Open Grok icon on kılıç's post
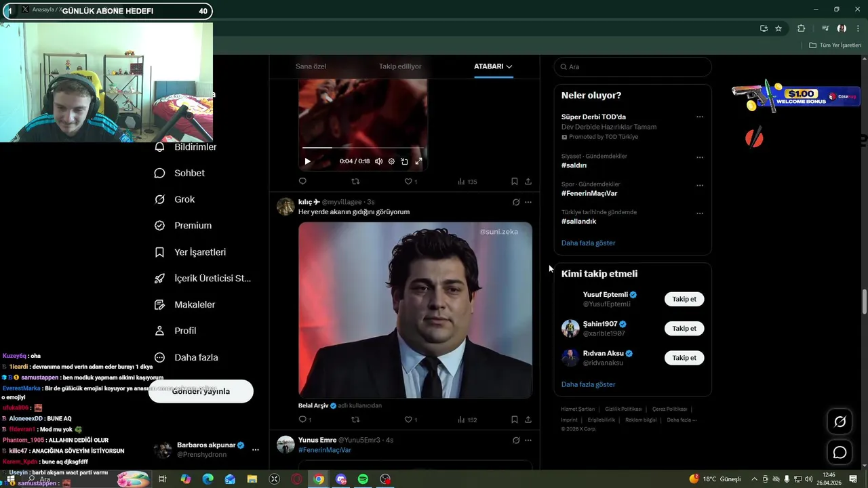868x488 pixels. pyautogui.click(x=516, y=202)
